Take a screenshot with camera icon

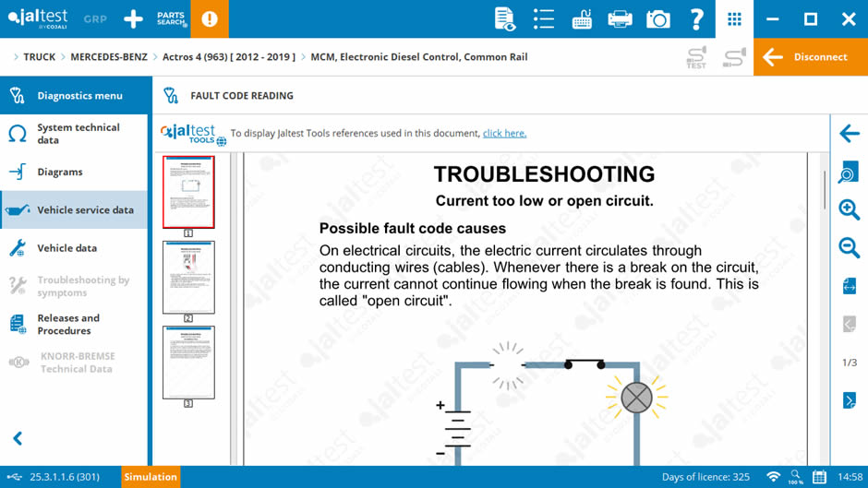click(658, 18)
